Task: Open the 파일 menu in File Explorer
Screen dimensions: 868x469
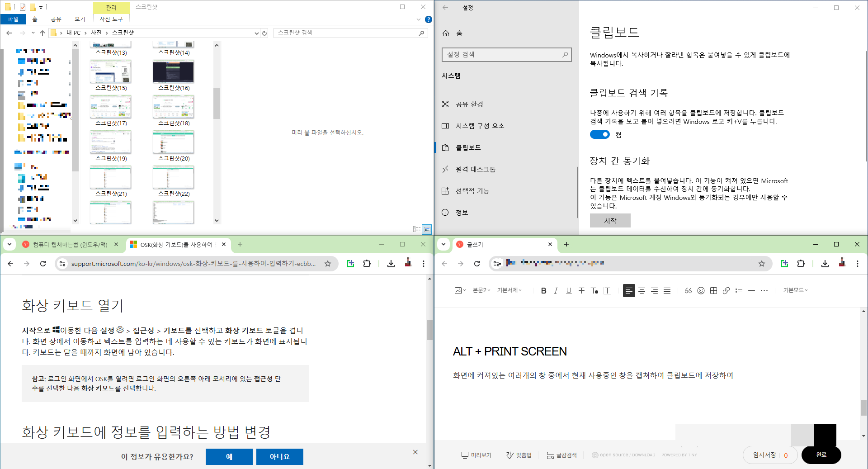Action: click(x=13, y=19)
